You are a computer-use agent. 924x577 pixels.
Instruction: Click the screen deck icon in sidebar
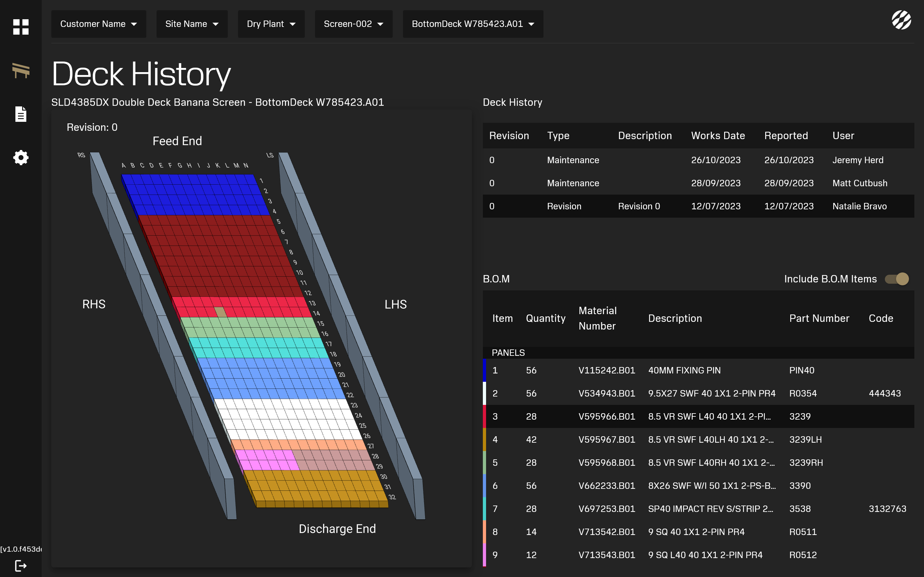point(21,70)
